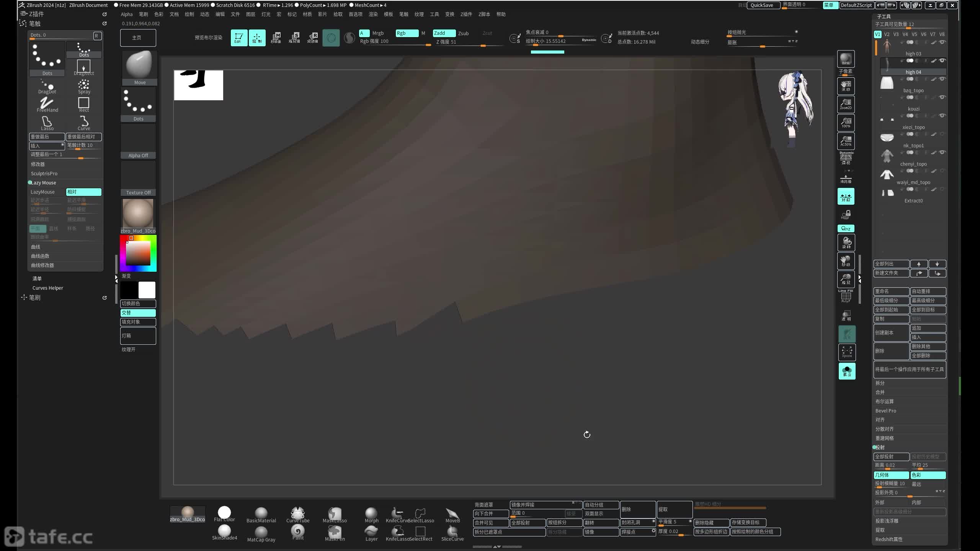Pick the CurveTube brush
The image size is (980, 551).
coord(298,515)
